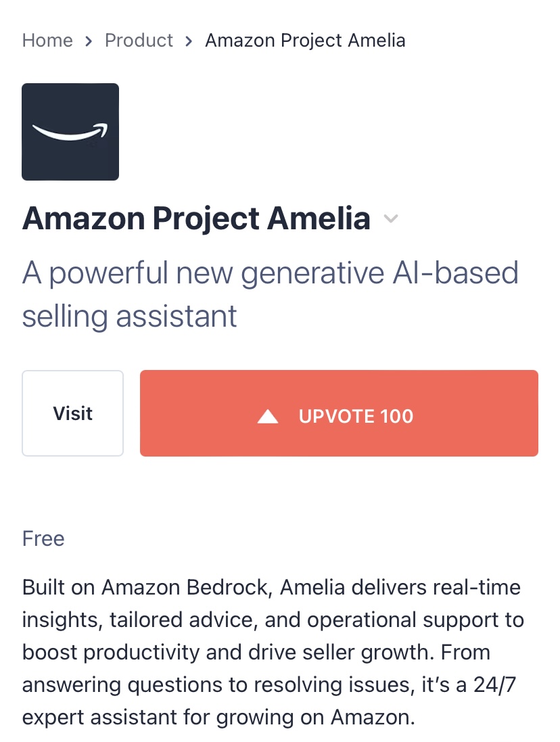Upvote Amazon Project Amelia
560x742 pixels.
pyautogui.click(x=339, y=413)
